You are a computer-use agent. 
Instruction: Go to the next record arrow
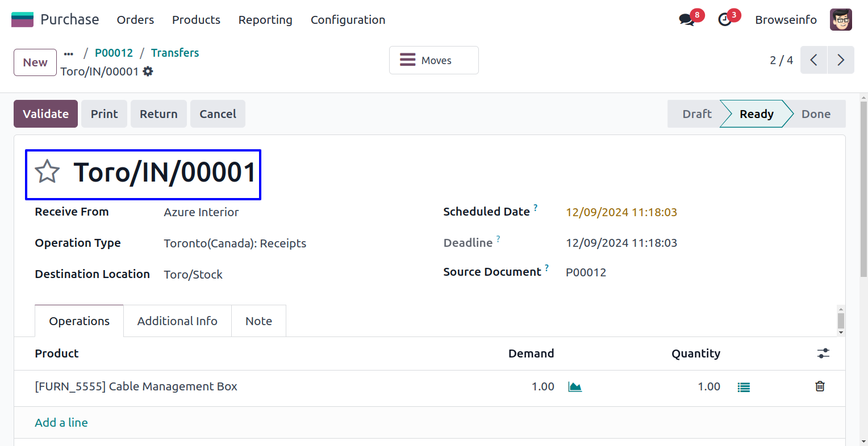[841, 60]
